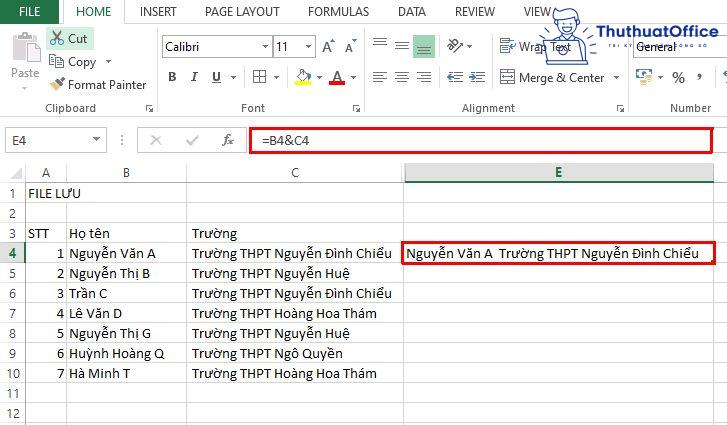Increase font size with the large A

coord(328,47)
